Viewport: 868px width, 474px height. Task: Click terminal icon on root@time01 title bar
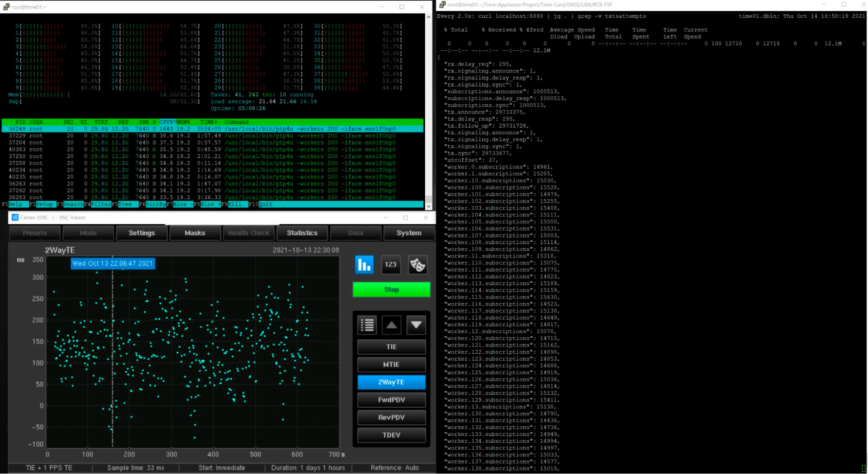[x=6, y=7]
